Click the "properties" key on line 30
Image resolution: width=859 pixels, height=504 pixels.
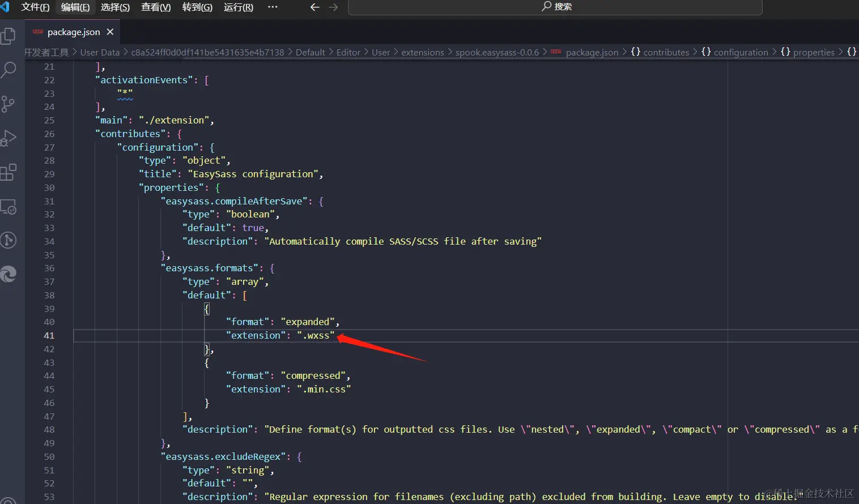172,187
